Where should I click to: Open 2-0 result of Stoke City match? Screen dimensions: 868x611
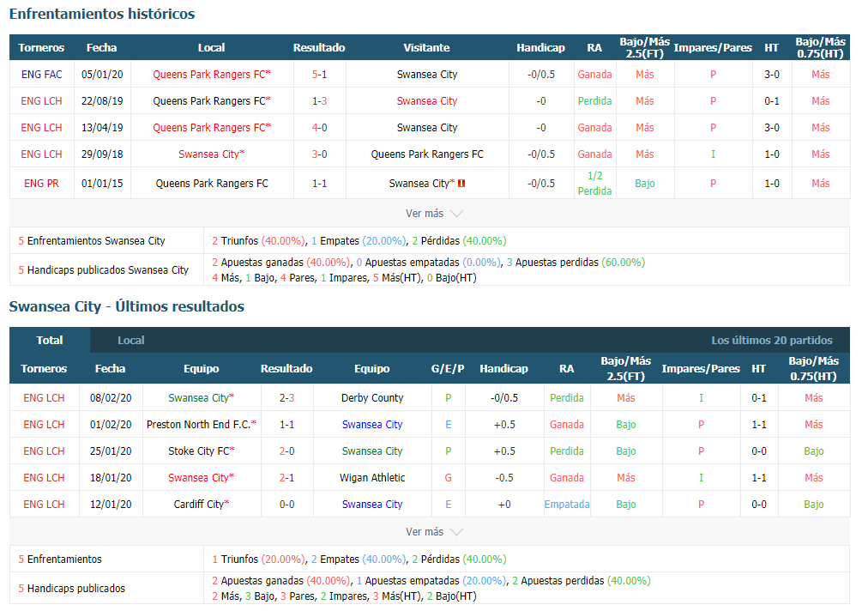click(286, 451)
